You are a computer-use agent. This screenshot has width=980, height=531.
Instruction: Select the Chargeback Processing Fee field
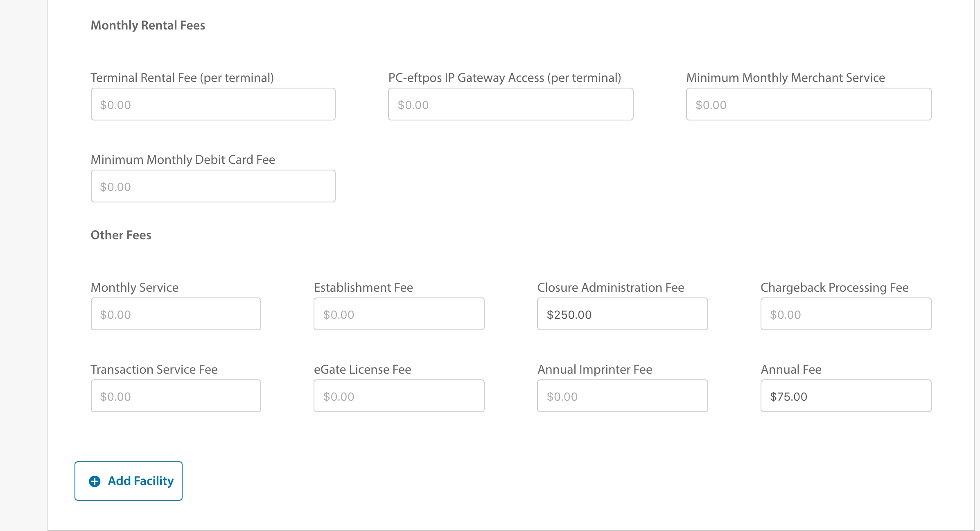(846, 314)
